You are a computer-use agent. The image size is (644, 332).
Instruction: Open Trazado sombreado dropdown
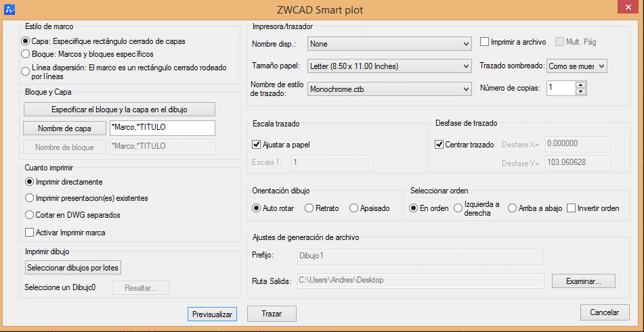coord(577,66)
